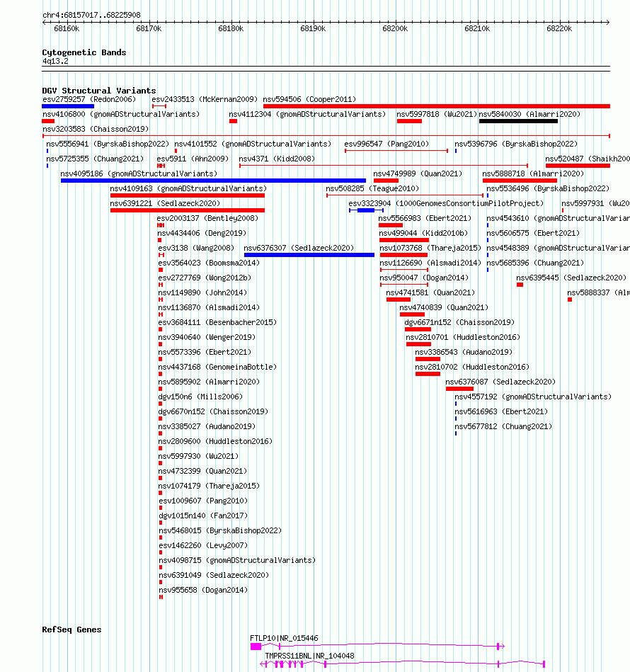630x672 pixels.
Task: Click esv2003137 (Bentley2008) label
Action: 207,218
